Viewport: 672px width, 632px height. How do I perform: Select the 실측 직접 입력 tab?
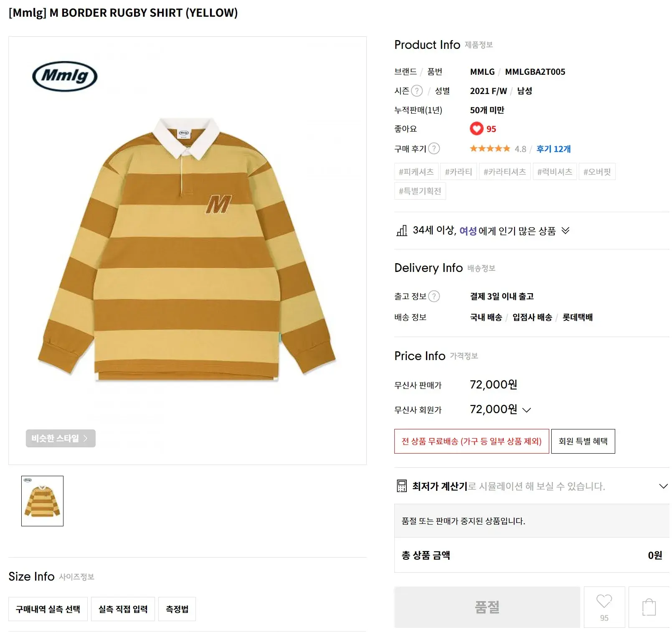[x=123, y=609]
